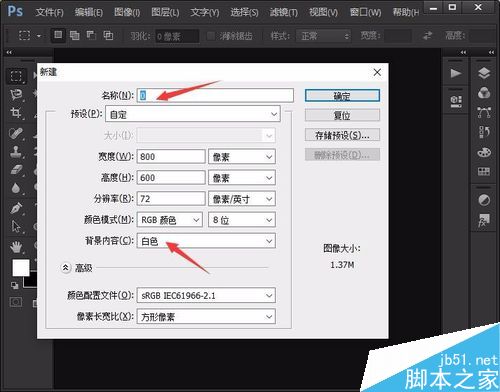Open the Properties panel icon
Image resolution: width=500 pixels, height=392 pixels.
click(x=456, y=101)
